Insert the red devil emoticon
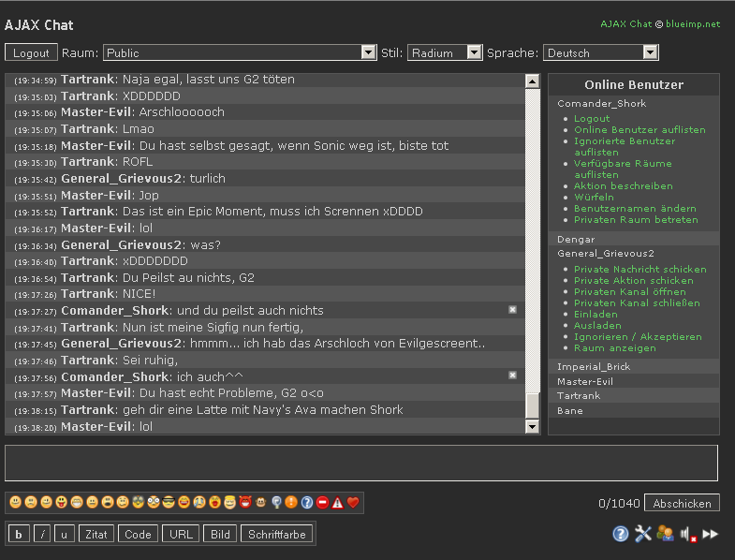This screenshot has width=735, height=560. pyautogui.click(x=245, y=503)
